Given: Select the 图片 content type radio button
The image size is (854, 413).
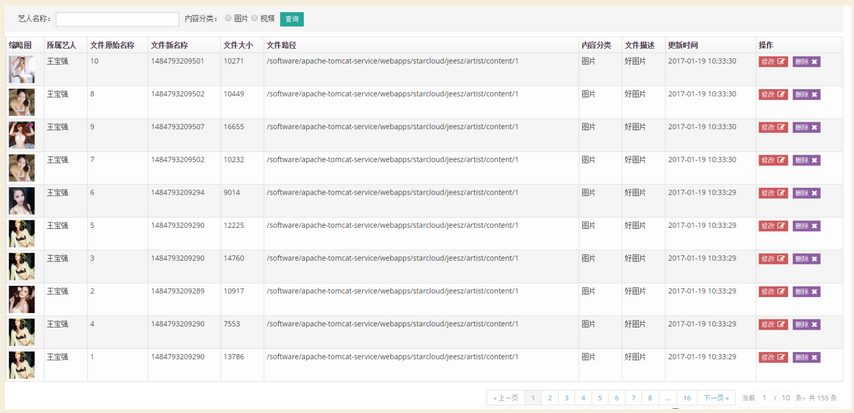Looking at the screenshot, I should (228, 18).
